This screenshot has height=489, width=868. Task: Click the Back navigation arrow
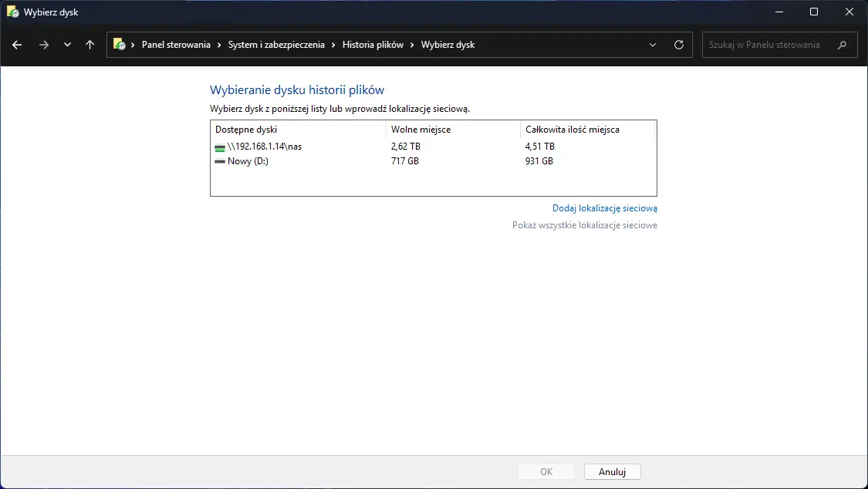(17, 45)
